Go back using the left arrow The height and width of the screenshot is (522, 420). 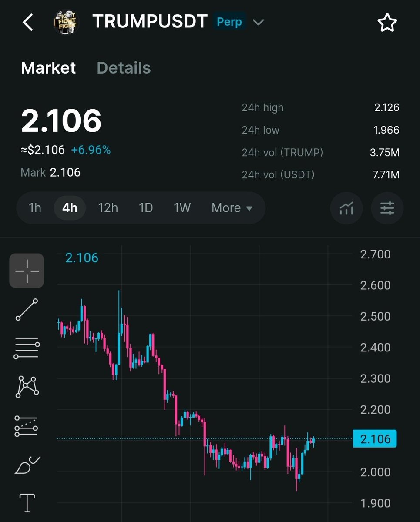(x=28, y=22)
